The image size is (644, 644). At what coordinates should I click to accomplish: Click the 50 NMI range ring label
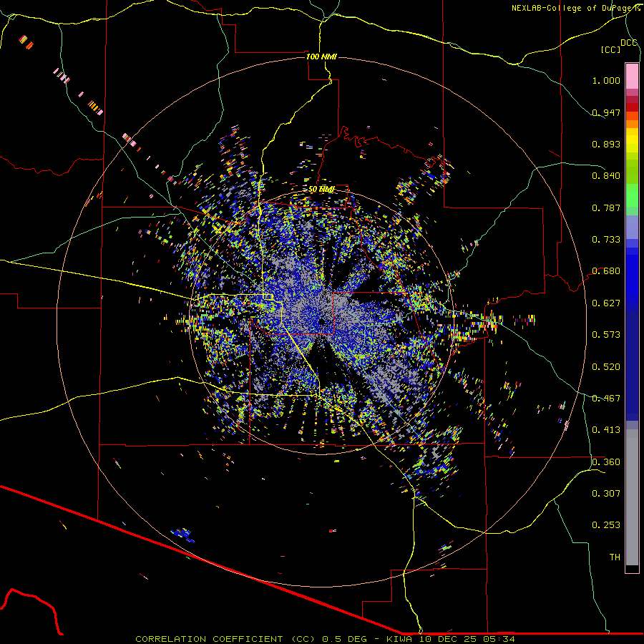(321, 190)
